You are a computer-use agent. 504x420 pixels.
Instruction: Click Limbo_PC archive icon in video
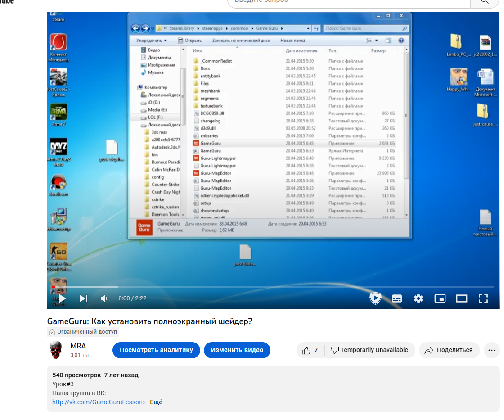[x=459, y=45]
